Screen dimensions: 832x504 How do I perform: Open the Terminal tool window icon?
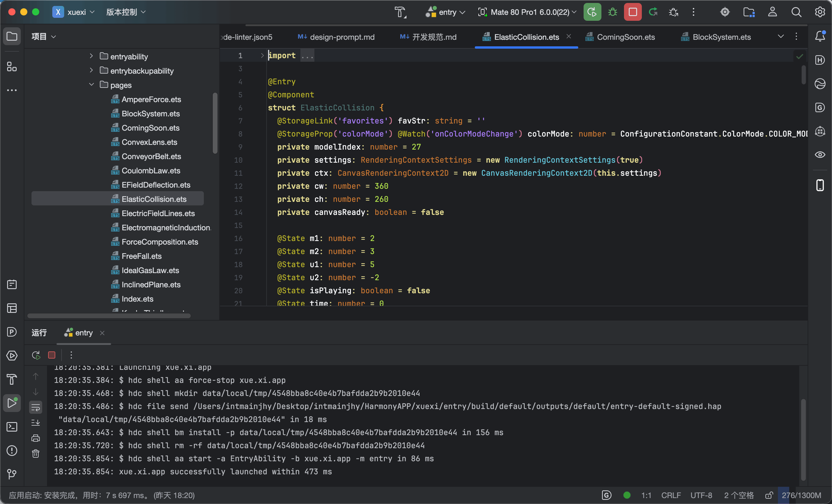(12, 427)
